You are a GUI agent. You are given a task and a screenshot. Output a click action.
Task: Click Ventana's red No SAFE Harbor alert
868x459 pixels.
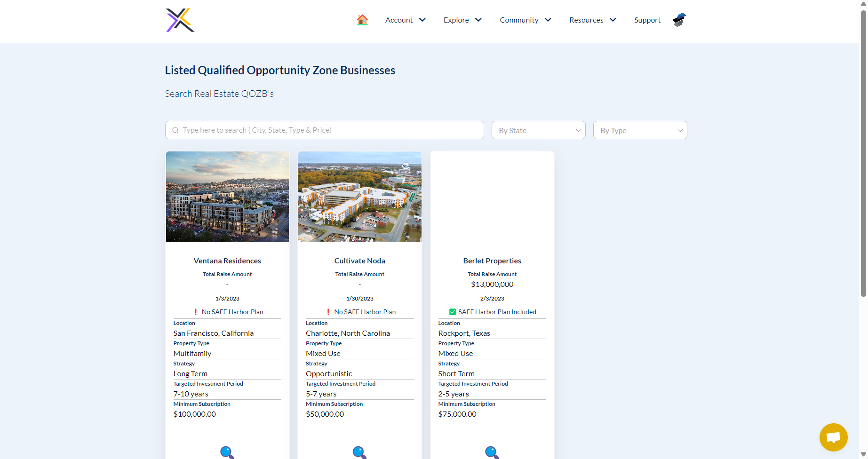[196, 312]
